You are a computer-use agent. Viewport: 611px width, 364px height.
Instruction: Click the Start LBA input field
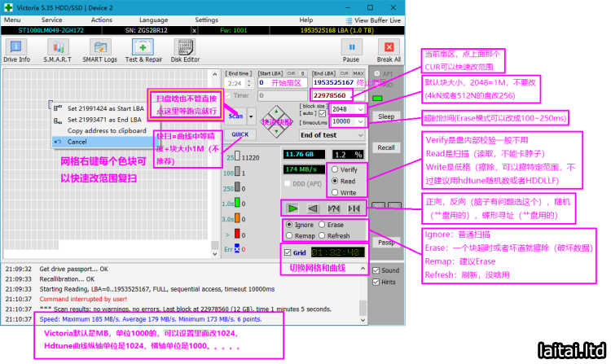tap(283, 82)
